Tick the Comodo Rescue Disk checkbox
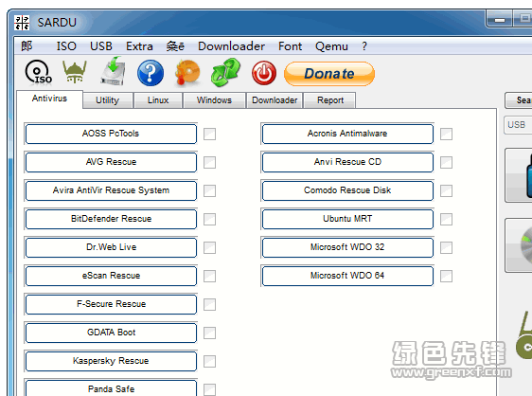Image resolution: width=532 pixels, height=396 pixels. (x=446, y=190)
